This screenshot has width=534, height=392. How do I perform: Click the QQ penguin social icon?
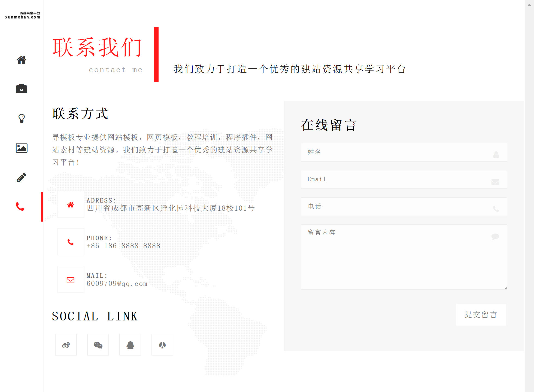tap(130, 345)
